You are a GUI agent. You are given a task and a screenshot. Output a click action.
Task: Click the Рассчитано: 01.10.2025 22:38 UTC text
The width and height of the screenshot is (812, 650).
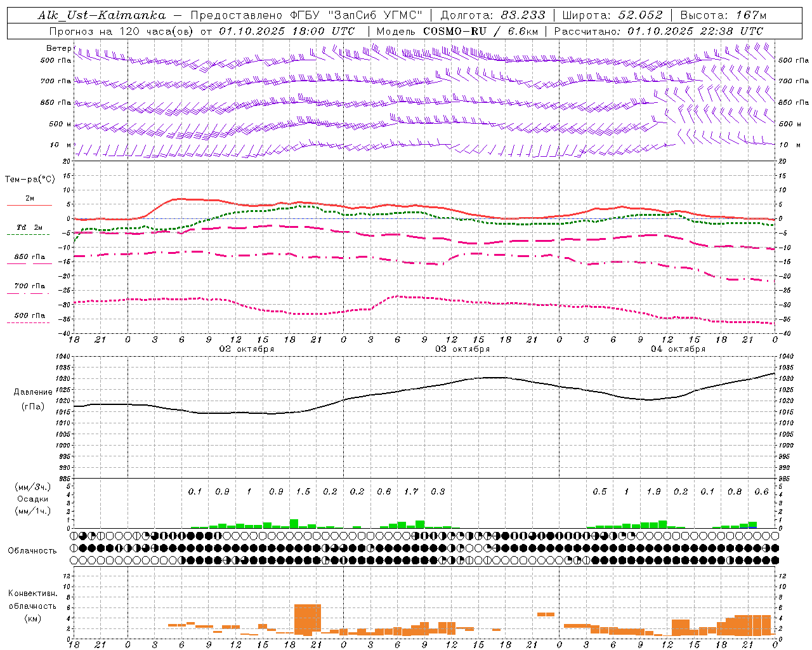[x=658, y=31]
